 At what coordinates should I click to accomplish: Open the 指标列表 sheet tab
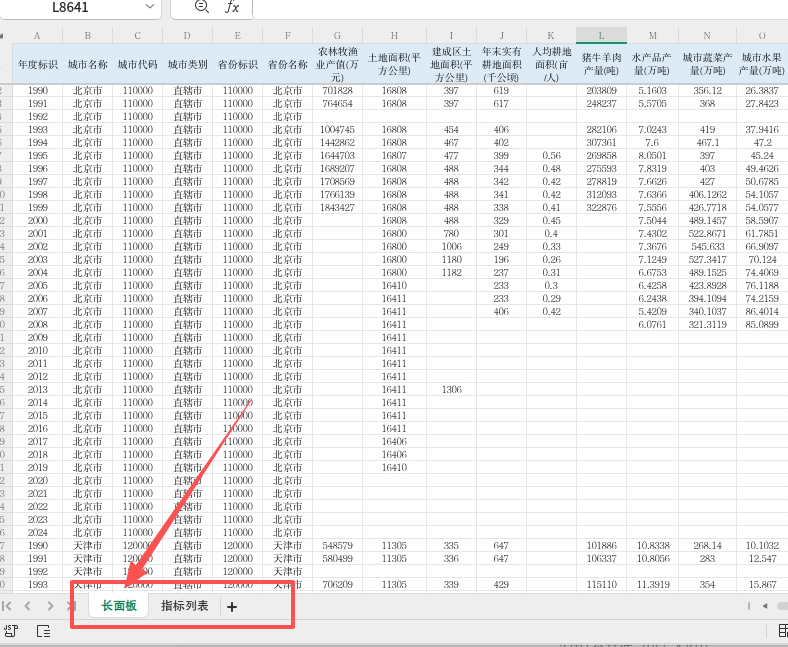coord(185,606)
